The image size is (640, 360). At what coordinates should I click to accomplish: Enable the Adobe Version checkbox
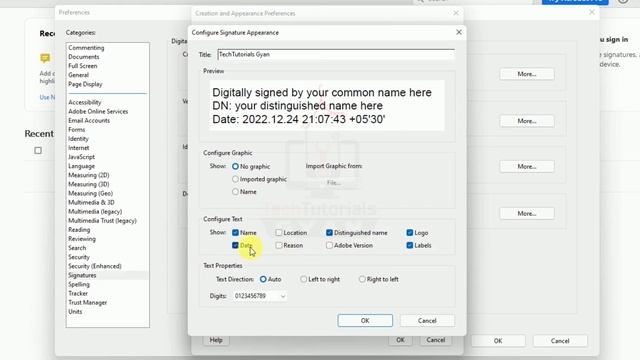tap(329, 245)
